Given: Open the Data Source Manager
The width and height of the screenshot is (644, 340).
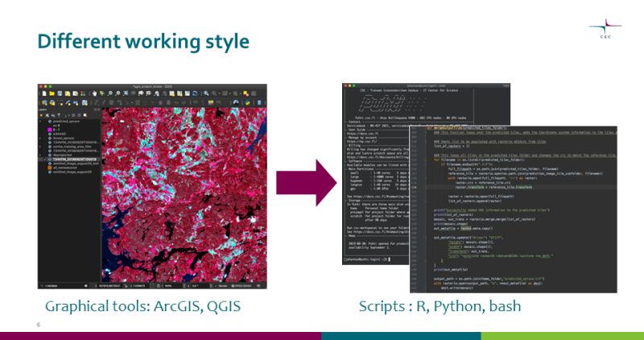Looking at the screenshot, I should [x=44, y=103].
